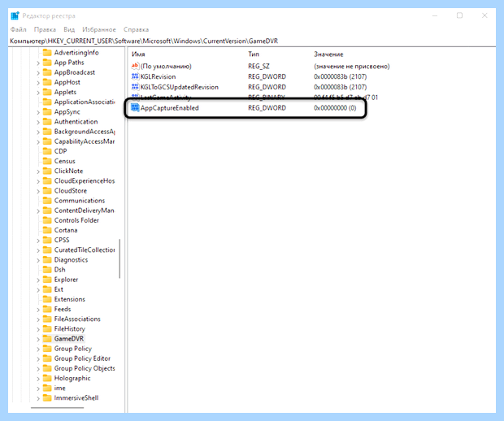This screenshot has width=504, height=421.
Task: Select the ApplicationAssociati tree item
Action: (85, 102)
